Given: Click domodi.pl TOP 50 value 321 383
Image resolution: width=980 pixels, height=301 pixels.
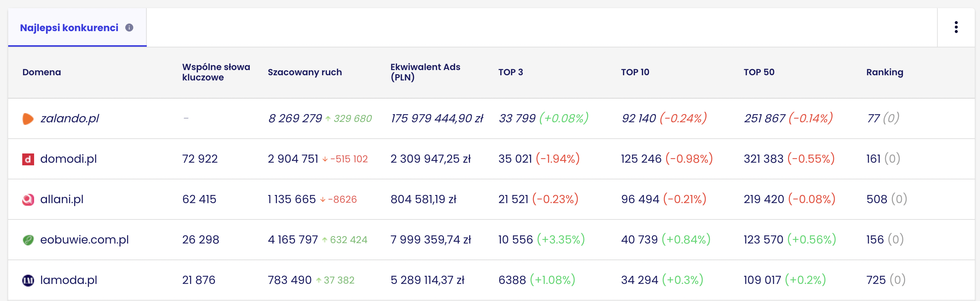Looking at the screenshot, I should pyautogui.click(x=764, y=159).
